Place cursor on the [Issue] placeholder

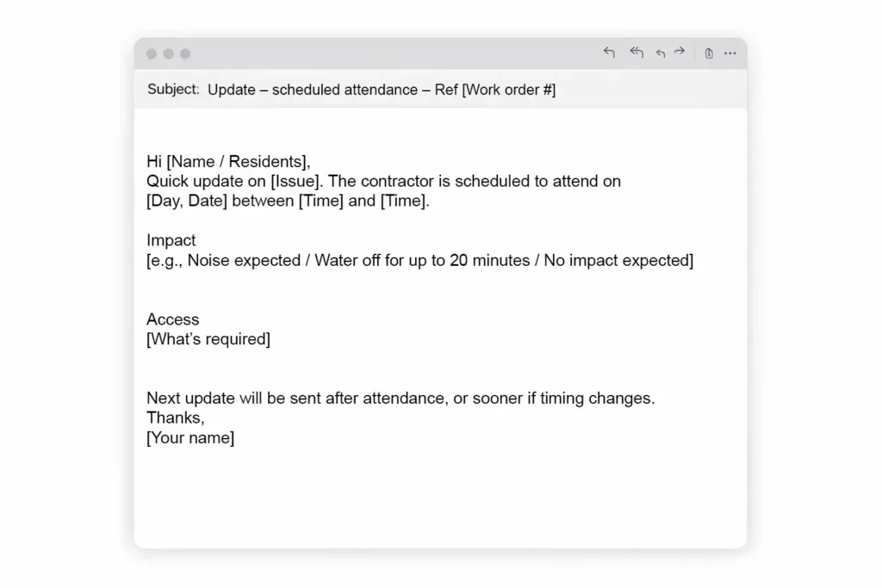297,181
